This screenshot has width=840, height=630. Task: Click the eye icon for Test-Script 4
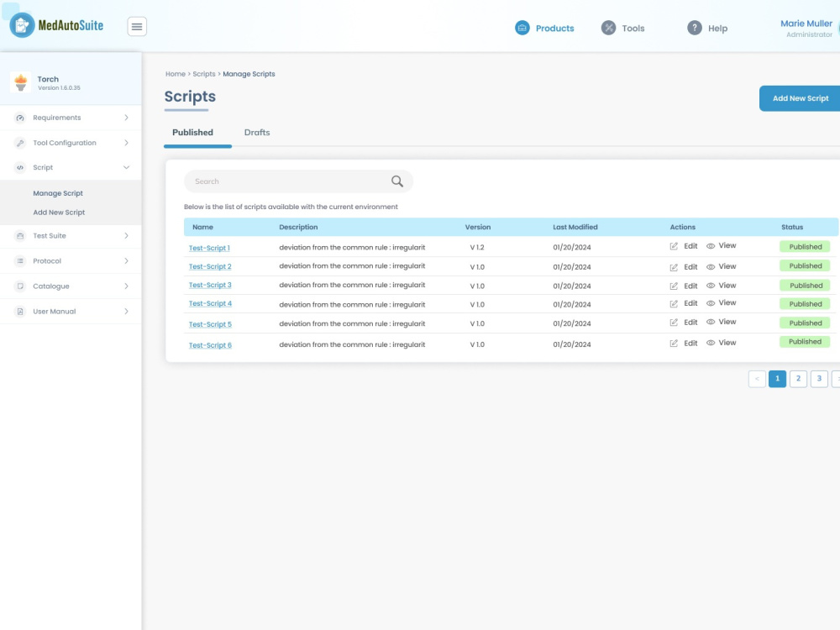pyautogui.click(x=711, y=303)
